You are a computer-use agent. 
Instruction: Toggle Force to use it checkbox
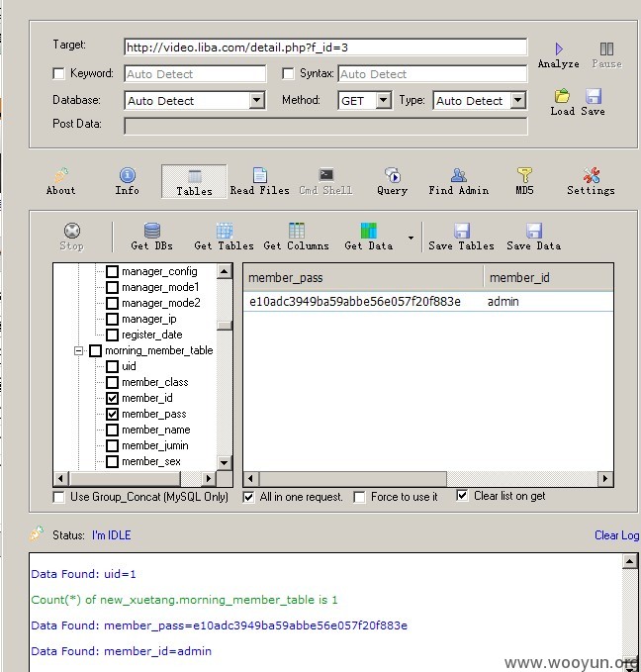(x=359, y=497)
